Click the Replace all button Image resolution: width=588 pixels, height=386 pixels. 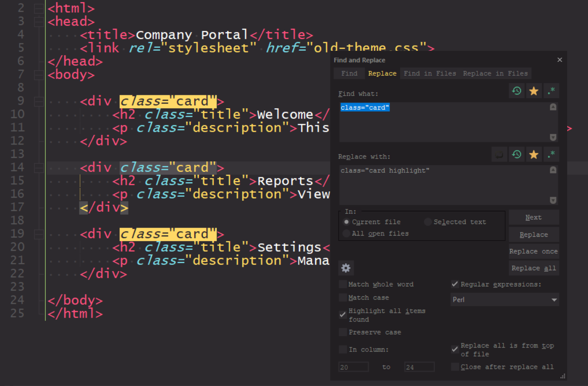tap(533, 268)
